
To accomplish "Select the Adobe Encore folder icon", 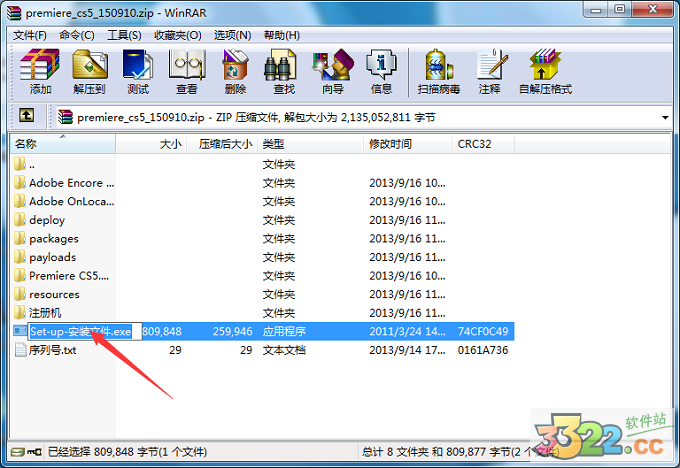I will click(x=20, y=183).
